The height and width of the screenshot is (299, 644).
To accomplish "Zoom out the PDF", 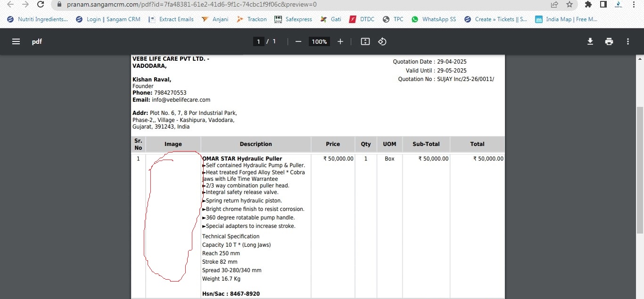I will point(298,41).
